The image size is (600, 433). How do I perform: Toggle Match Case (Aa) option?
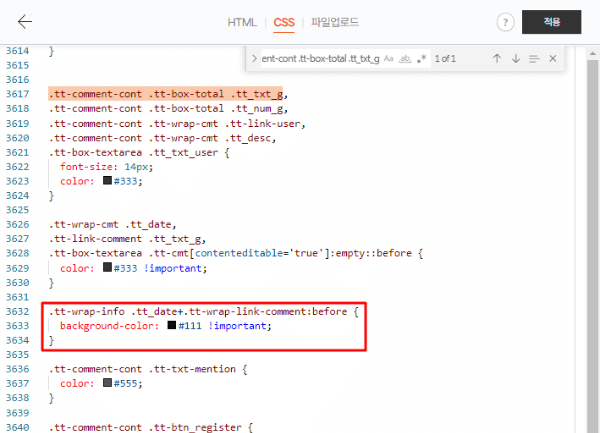[x=388, y=59]
